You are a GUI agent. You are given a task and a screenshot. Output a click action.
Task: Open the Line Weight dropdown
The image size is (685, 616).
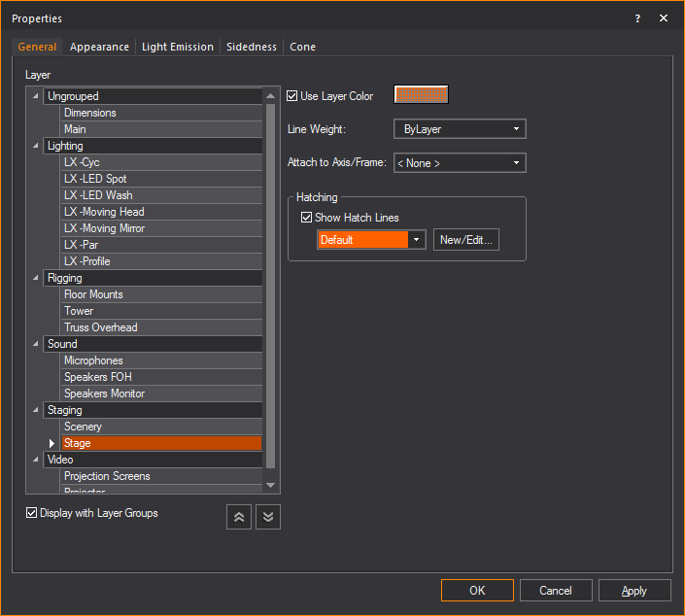pyautogui.click(x=460, y=129)
